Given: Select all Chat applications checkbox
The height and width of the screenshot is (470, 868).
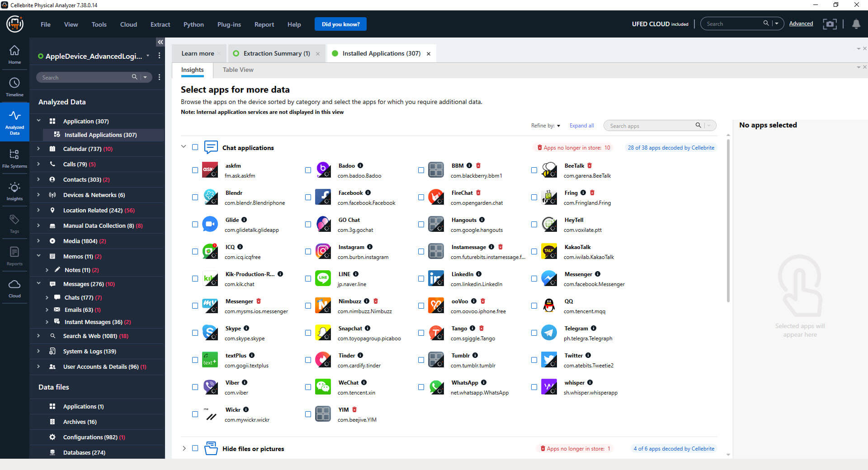Looking at the screenshot, I should click(x=195, y=147).
